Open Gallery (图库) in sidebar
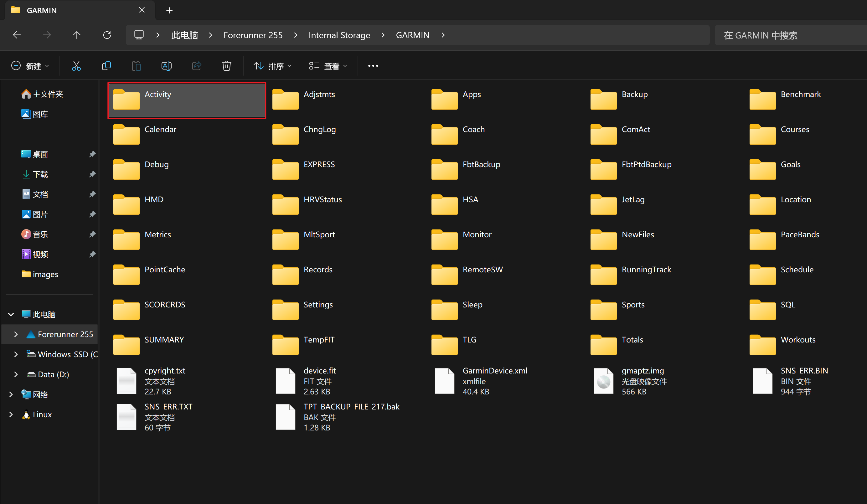The width and height of the screenshot is (867, 504). coord(35,114)
